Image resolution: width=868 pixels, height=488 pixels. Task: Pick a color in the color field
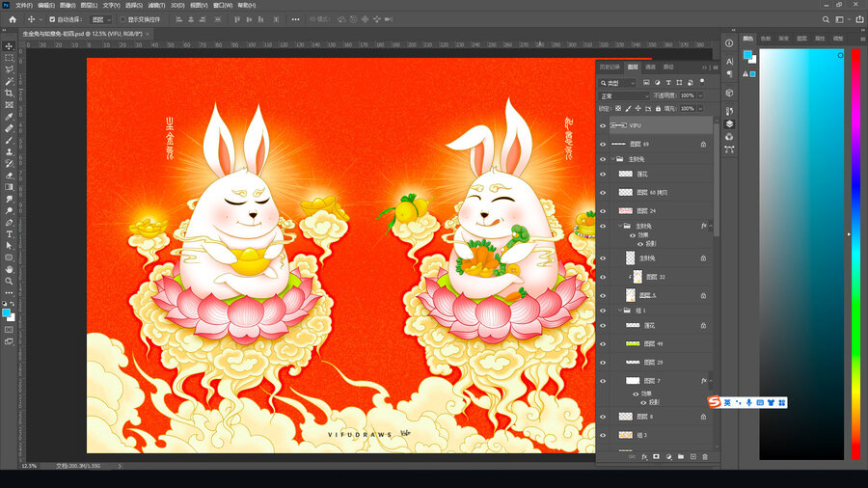[801, 254]
